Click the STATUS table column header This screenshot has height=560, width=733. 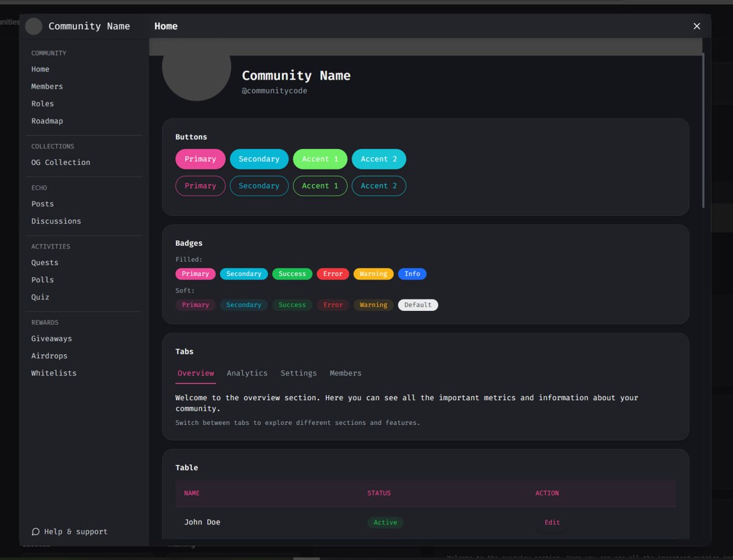pos(379,493)
